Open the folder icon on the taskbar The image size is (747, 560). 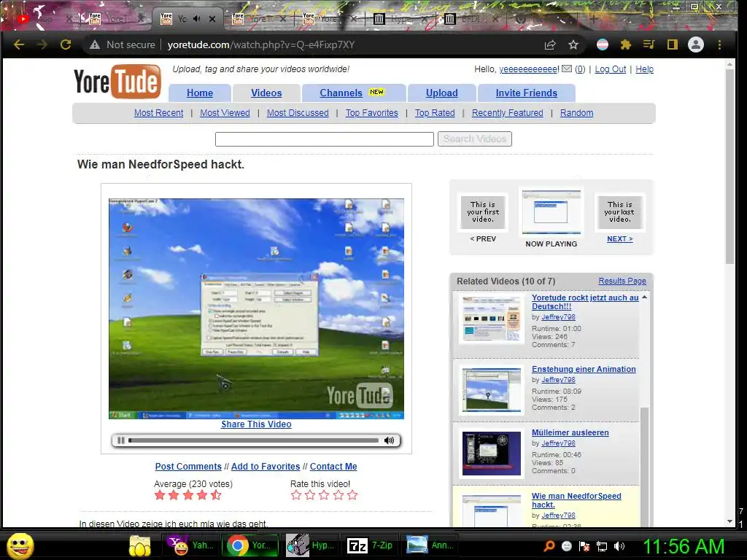(x=139, y=545)
